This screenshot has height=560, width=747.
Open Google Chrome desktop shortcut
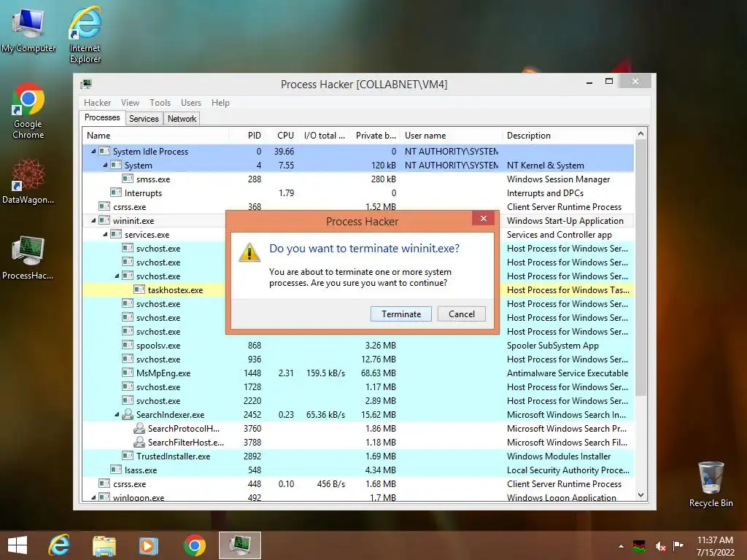coord(28,111)
